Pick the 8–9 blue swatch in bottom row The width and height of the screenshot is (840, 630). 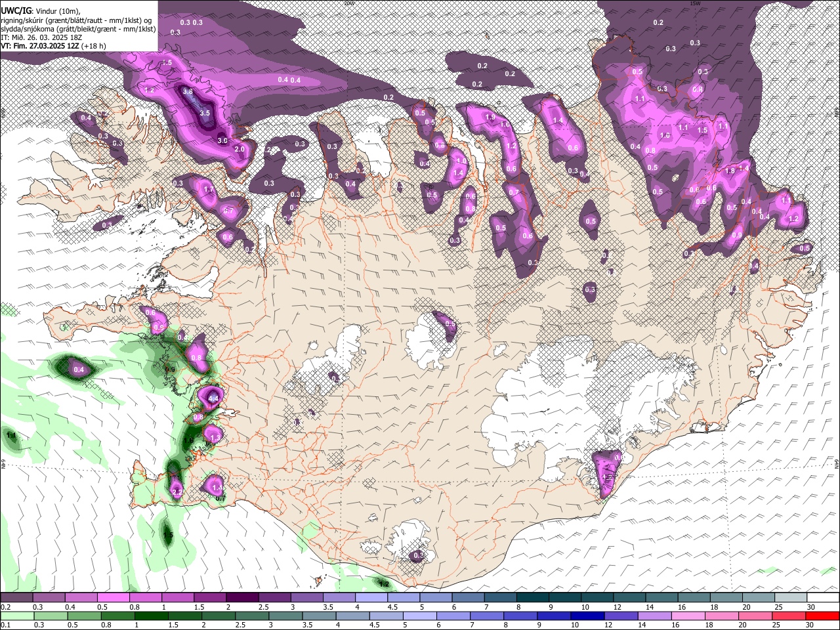click(x=520, y=616)
